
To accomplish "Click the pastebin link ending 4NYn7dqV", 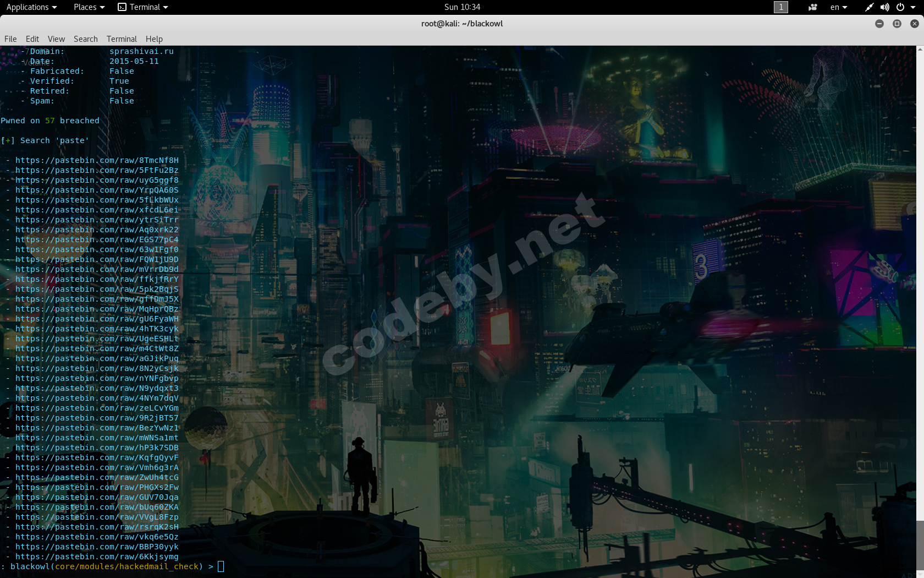I will coord(97,398).
